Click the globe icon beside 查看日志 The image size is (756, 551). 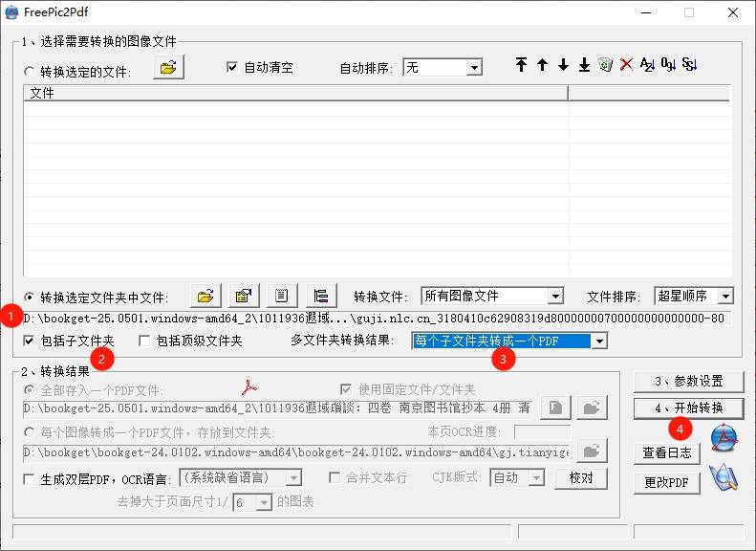click(724, 439)
